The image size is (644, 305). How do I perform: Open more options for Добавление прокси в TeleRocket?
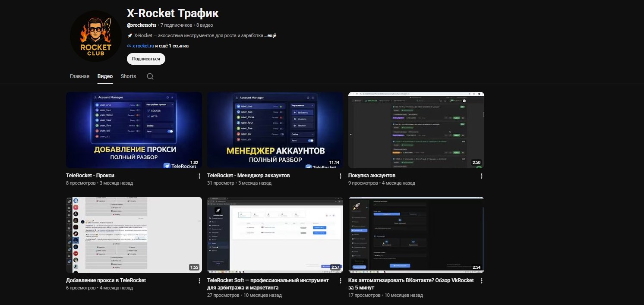coord(199,281)
